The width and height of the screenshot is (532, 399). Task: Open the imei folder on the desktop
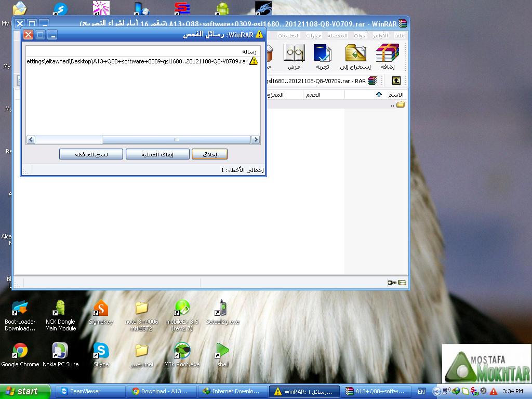click(141, 355)
